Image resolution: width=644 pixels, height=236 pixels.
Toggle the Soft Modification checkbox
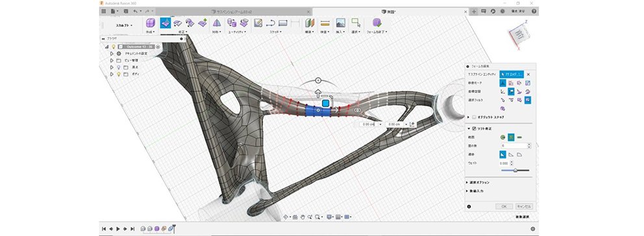[x=474, y=128]
